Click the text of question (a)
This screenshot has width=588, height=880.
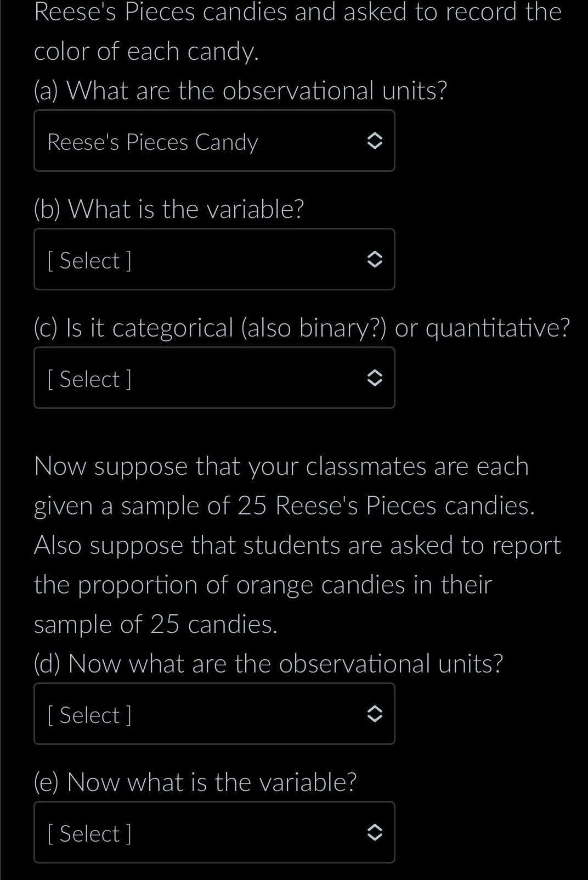click(x=240, y=89)
